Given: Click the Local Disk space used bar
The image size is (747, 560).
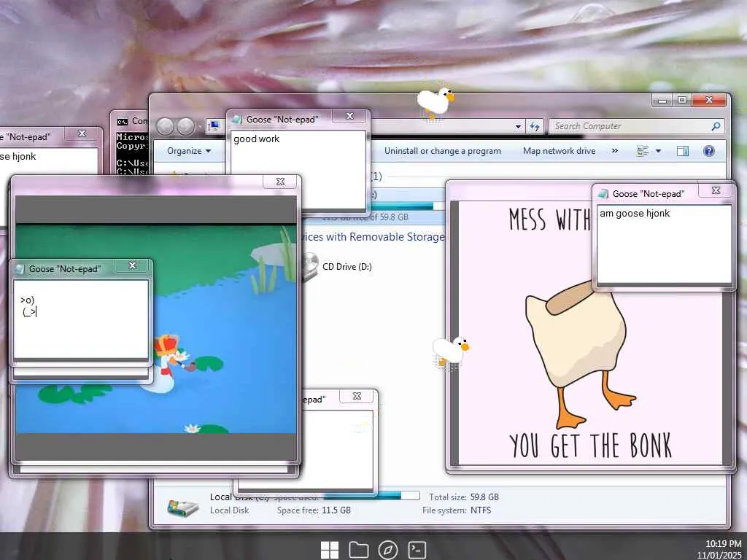Looking at the screenshot, I should click(371, 496).
